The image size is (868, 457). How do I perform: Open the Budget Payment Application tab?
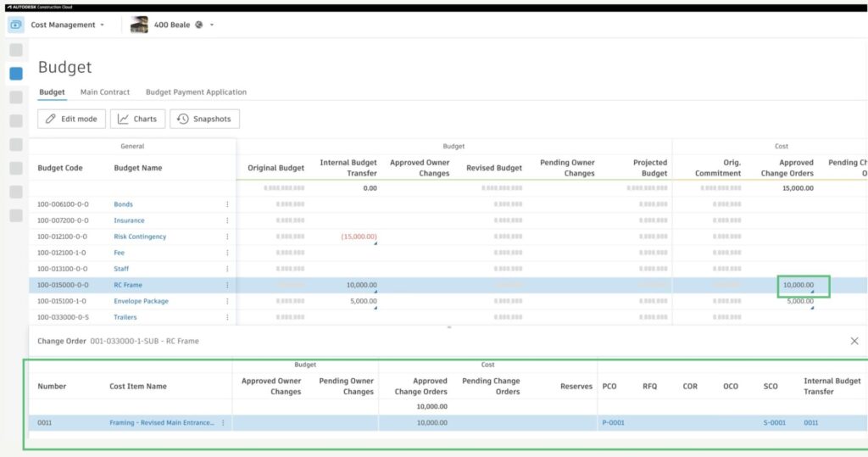pos(196,92)
